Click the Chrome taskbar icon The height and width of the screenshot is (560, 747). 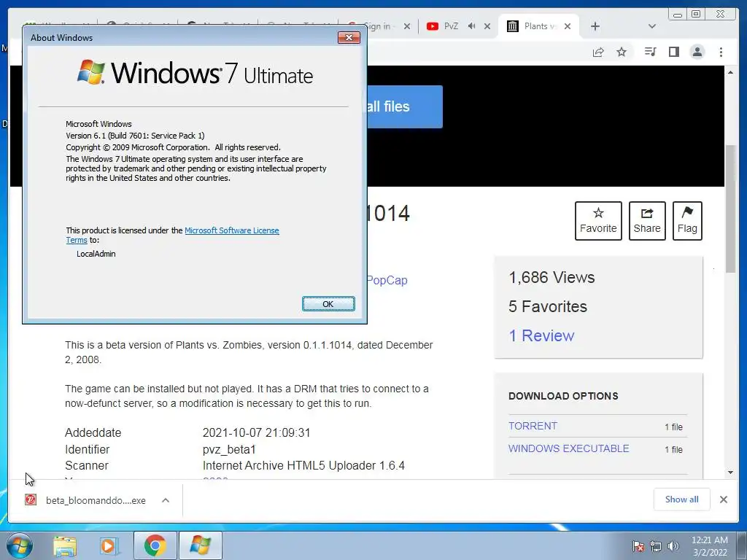[155, 545]
